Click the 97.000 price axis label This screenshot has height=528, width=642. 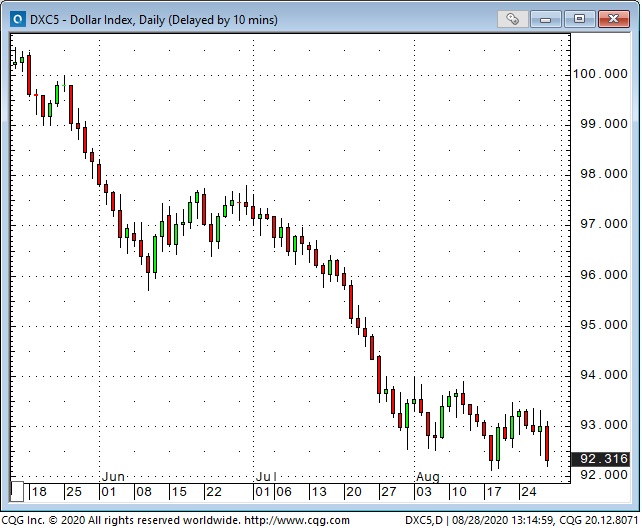tap(604, 223)
